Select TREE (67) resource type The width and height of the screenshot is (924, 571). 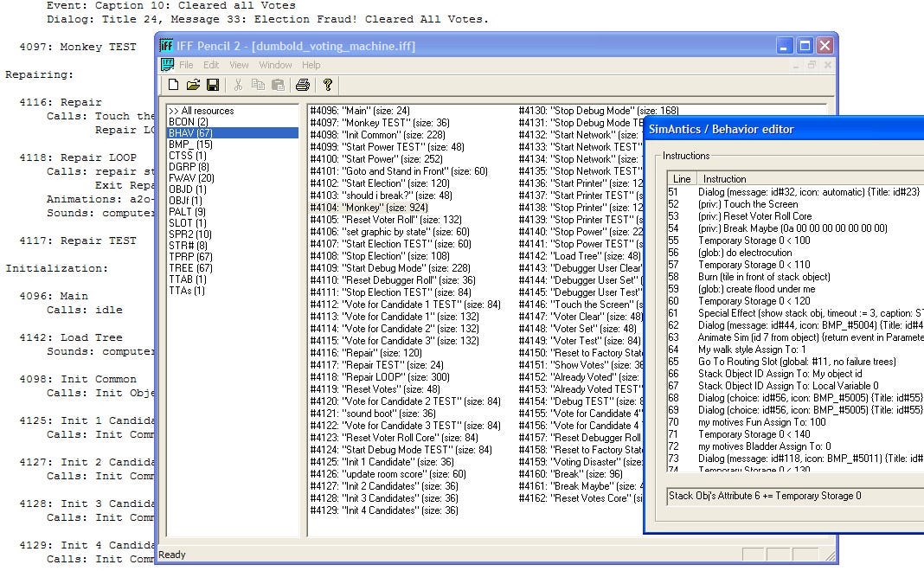(190, 267)
